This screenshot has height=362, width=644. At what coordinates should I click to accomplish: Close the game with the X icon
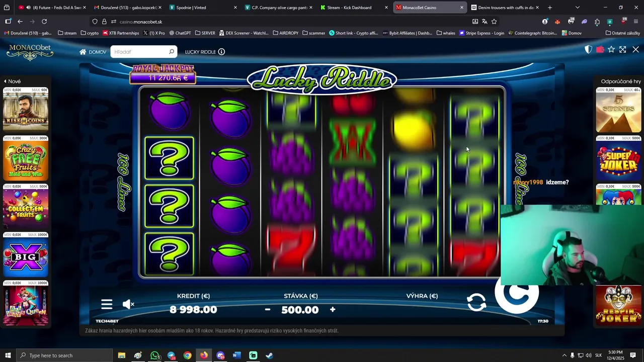[635, 49]
